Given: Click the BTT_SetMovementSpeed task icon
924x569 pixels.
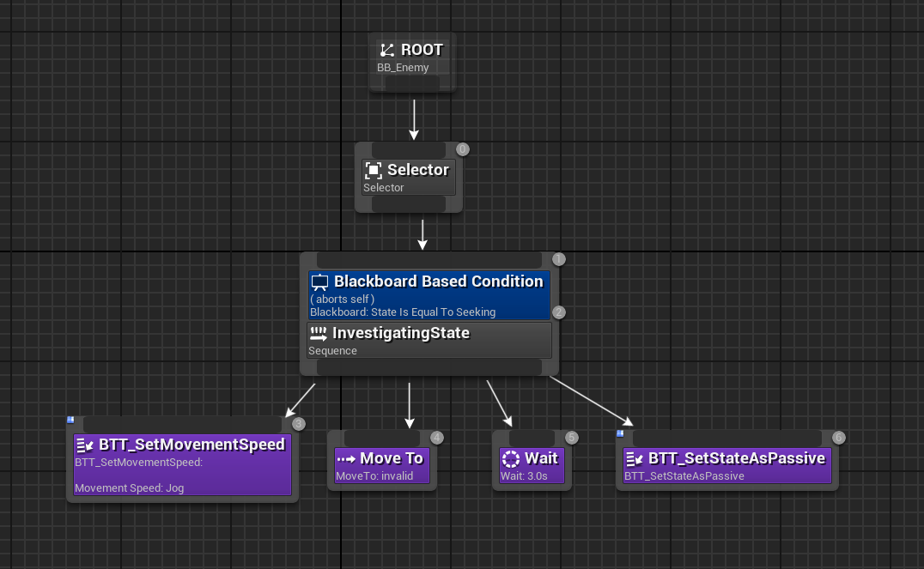Looking at the screenshot, I should pos(85,445).
